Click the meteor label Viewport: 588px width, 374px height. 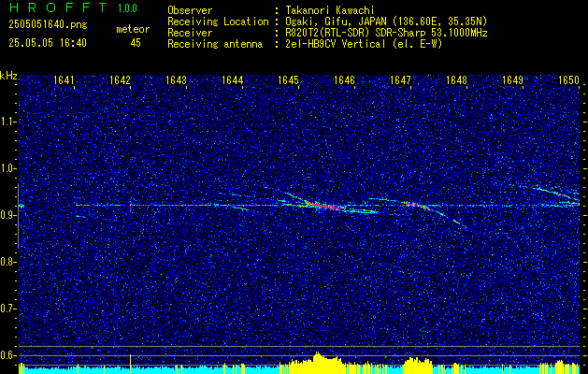pos(133,29)
